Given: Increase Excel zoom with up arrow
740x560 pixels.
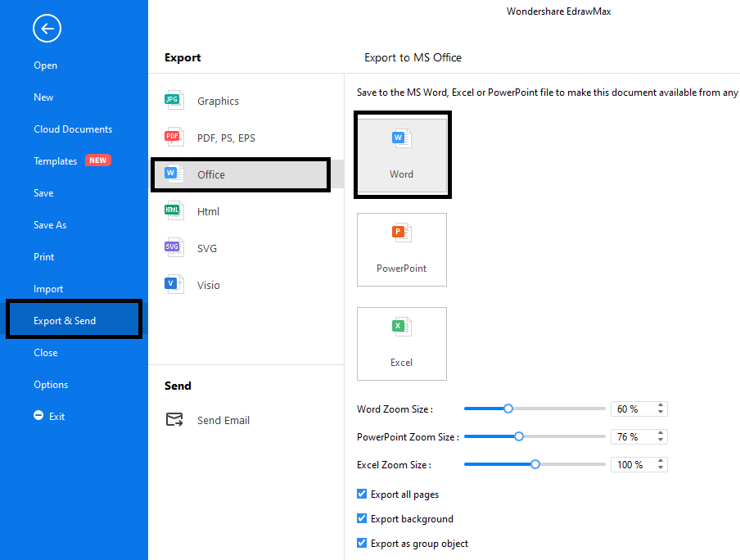Looking at the screenshot, I should [661, 461].
